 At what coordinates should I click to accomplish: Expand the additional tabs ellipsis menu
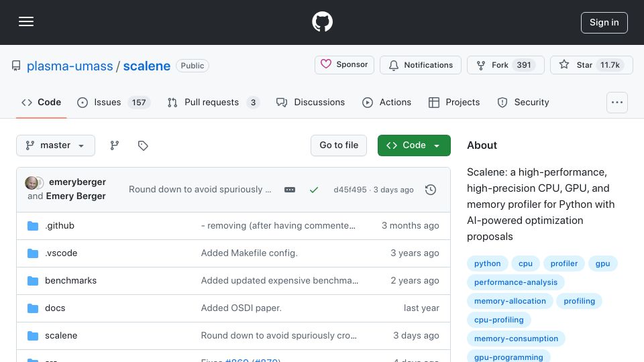click(617, 103)
